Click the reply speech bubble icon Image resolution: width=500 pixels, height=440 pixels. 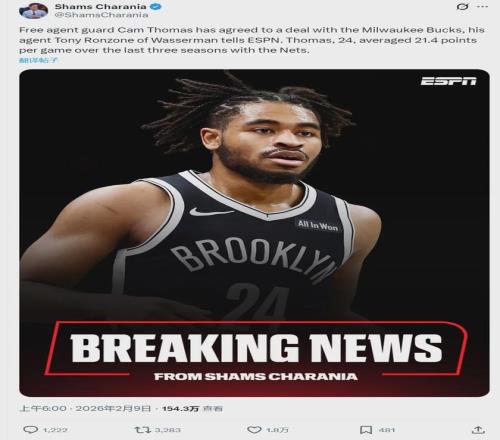30,430
